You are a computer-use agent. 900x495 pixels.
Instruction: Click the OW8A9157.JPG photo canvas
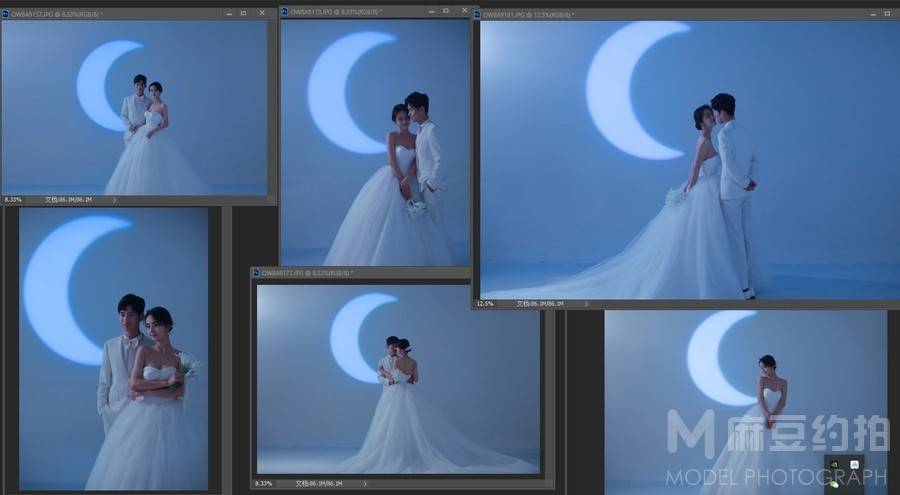134,108
